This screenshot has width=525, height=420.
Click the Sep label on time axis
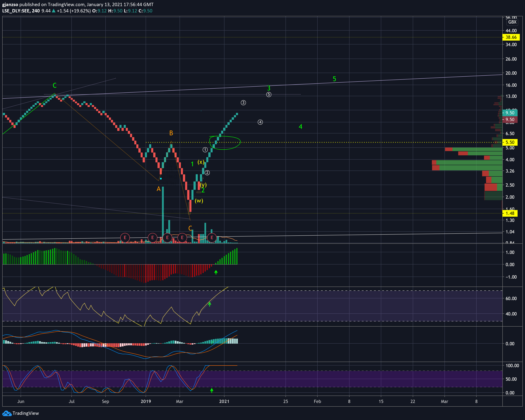click(x=105, y=401)
